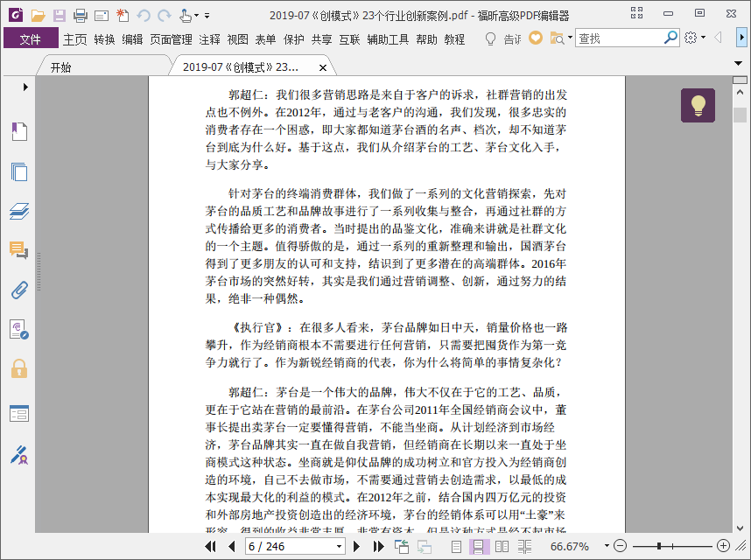751x560 pixels.
Task: Print the PDF document
Action: click(x=81, y=16)
